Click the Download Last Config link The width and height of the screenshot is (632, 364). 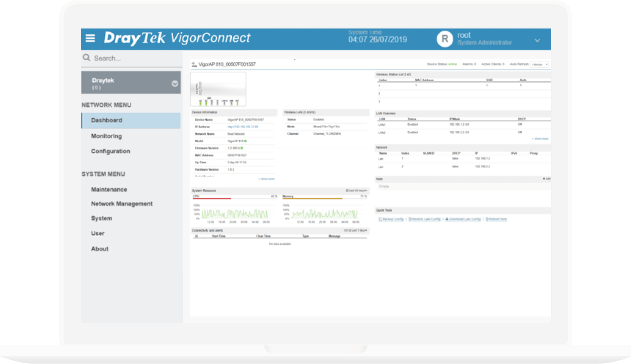pos(463,219)
